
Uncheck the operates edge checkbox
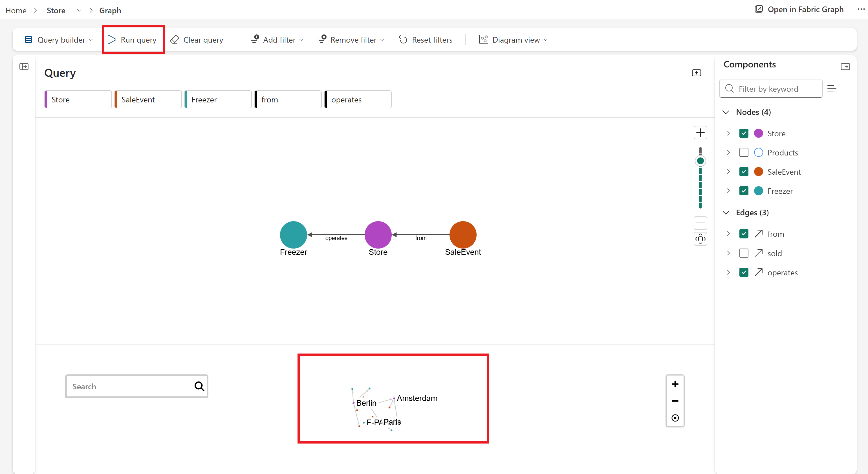click(x=744, y=272)
